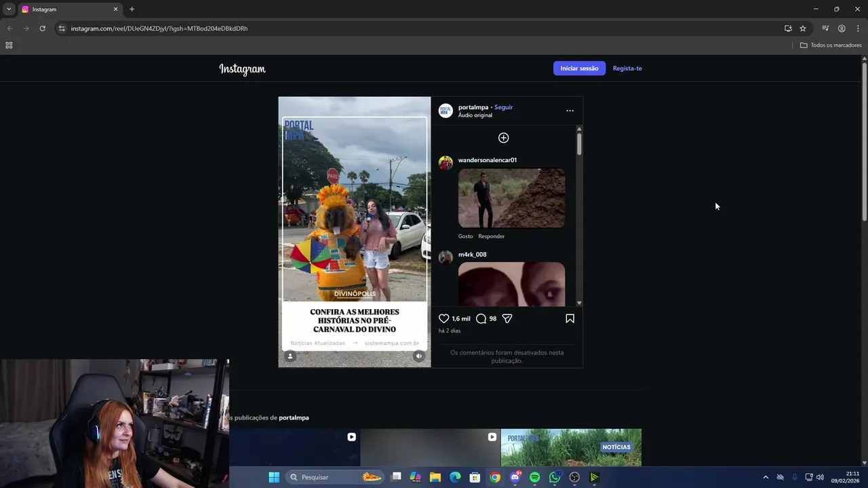Open Áudio original link
Viewport: 868px width, 488px height.
click(475, 115)
